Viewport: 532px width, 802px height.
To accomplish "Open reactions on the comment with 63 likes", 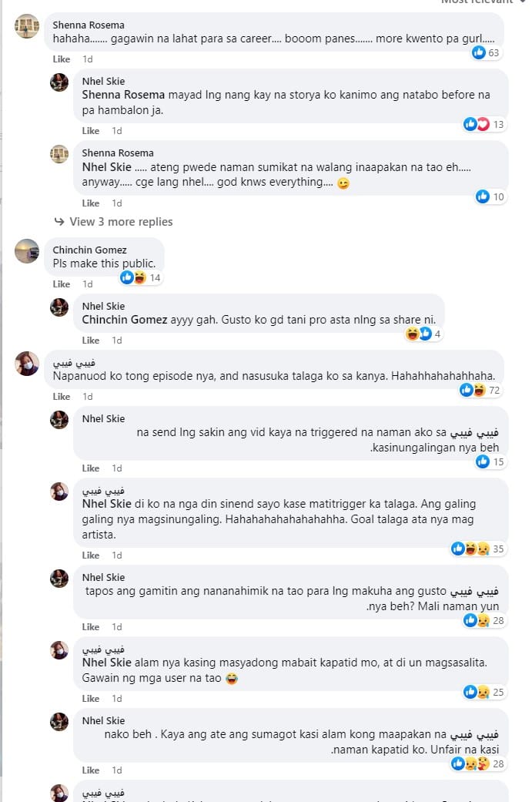I will pos(487,52).
